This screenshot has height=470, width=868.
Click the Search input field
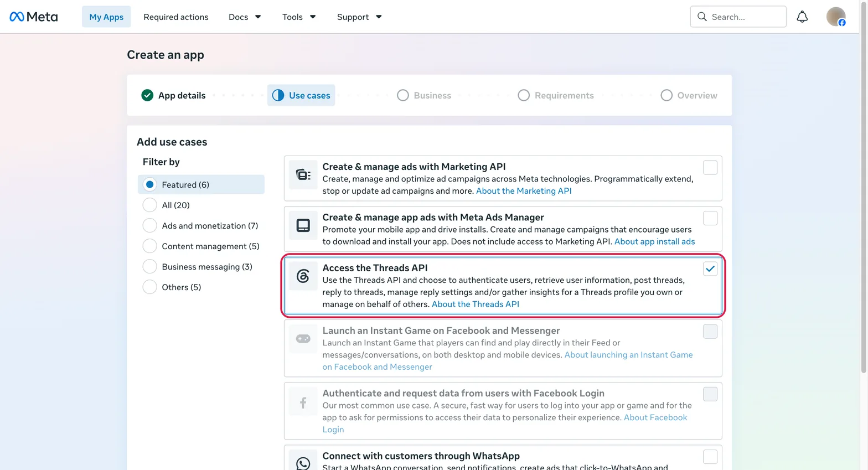pos(738,17)
